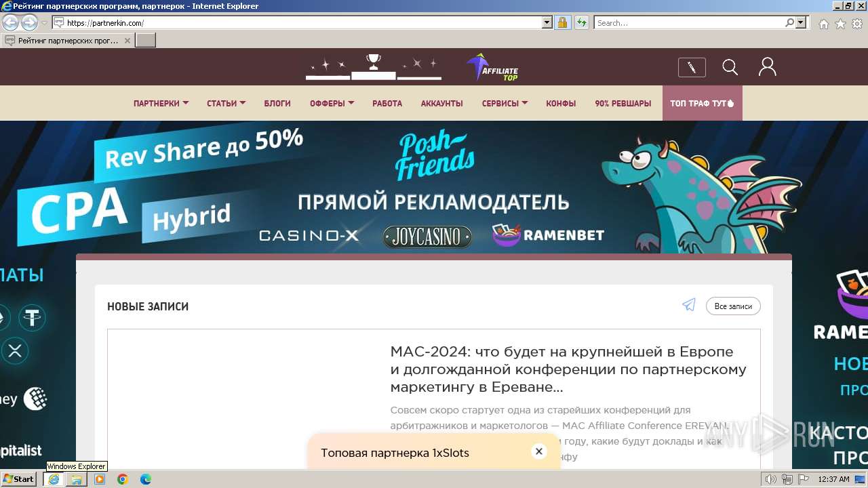Open the IE Home icon
This screenshot has width=868, height=488.
[x=823, y=24]
